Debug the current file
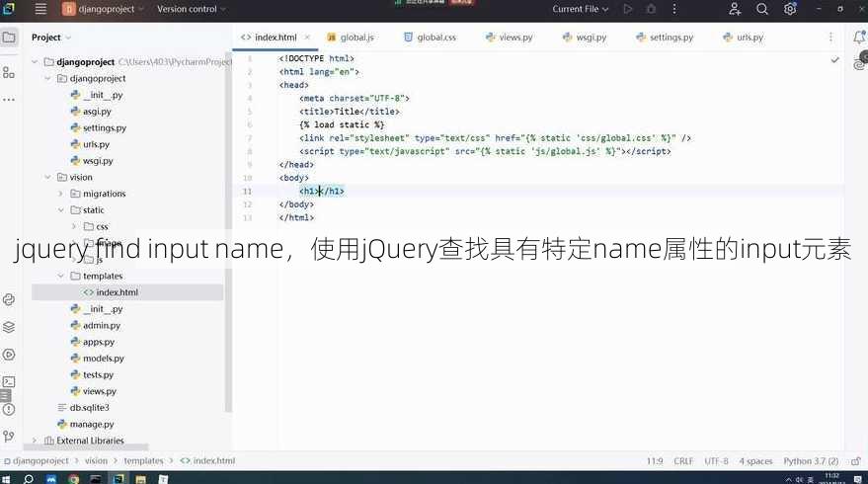The width and height of the screenshot is (868, 484). (651, 9)
